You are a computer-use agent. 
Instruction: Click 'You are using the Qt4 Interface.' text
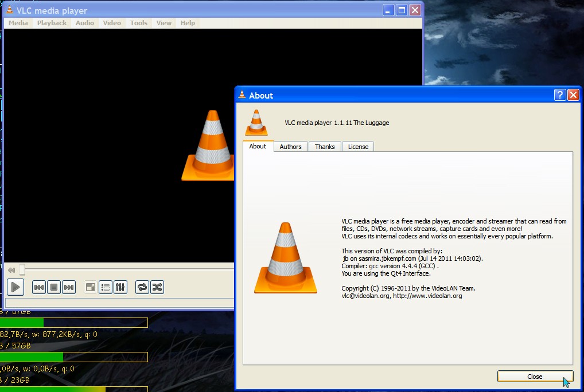(386, 274)
